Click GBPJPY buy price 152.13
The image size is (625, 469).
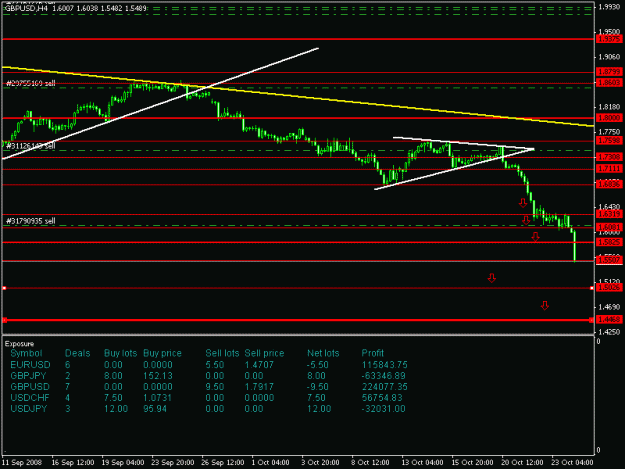(158, 376)
